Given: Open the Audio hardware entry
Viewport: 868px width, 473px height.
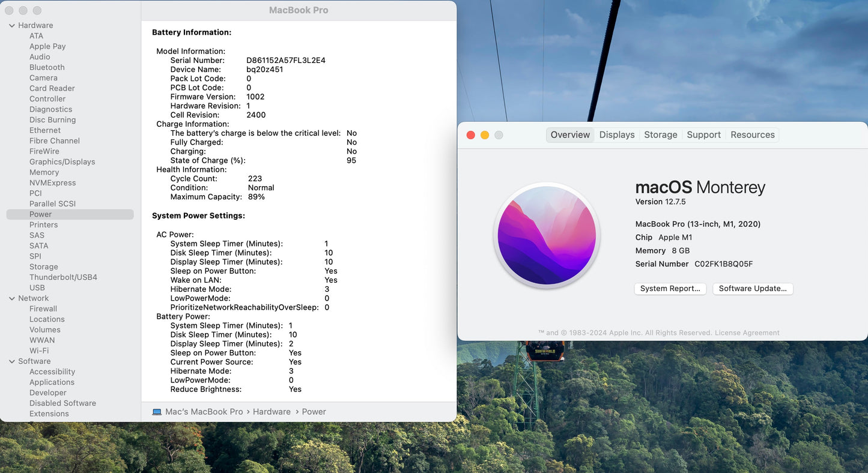Looking at the screenshot, I should pyautogui.click(x=40, y=57).
